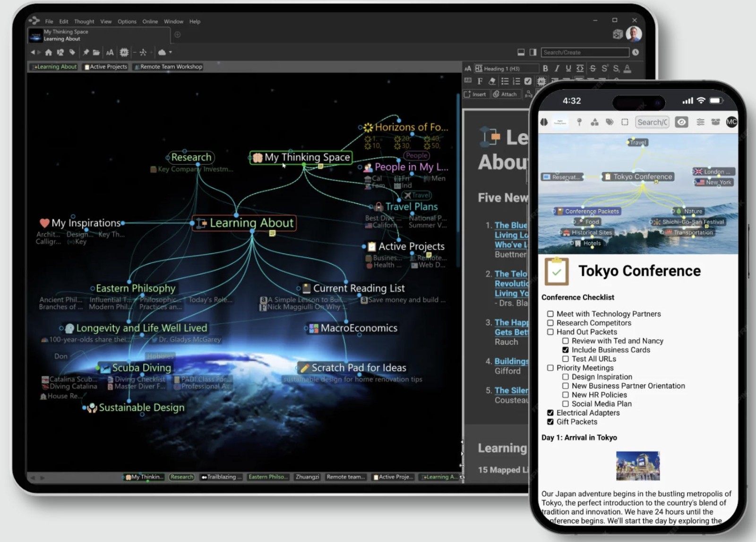Check Meet with Technology Partners
Screen dimensions: 756x542
pyautogui.click(x=550, y=314)
